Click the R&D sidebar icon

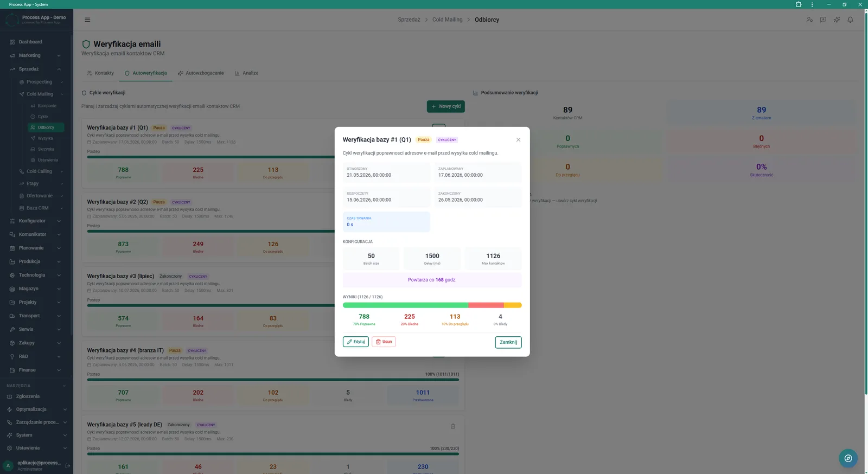[x=12, y=356]
